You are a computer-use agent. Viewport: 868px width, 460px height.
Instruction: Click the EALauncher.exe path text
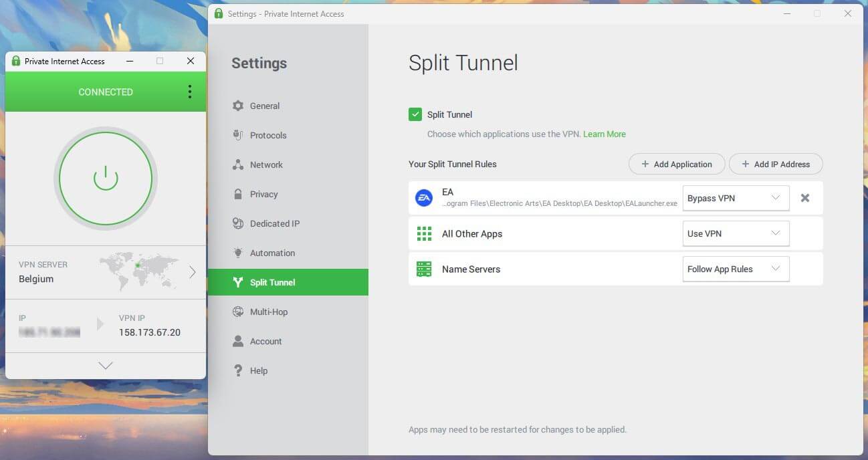560,203
